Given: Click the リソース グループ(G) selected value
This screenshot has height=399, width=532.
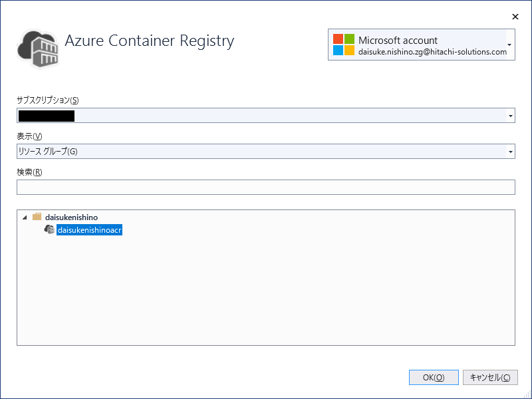Looking at the screenshot, I should 48,152.
